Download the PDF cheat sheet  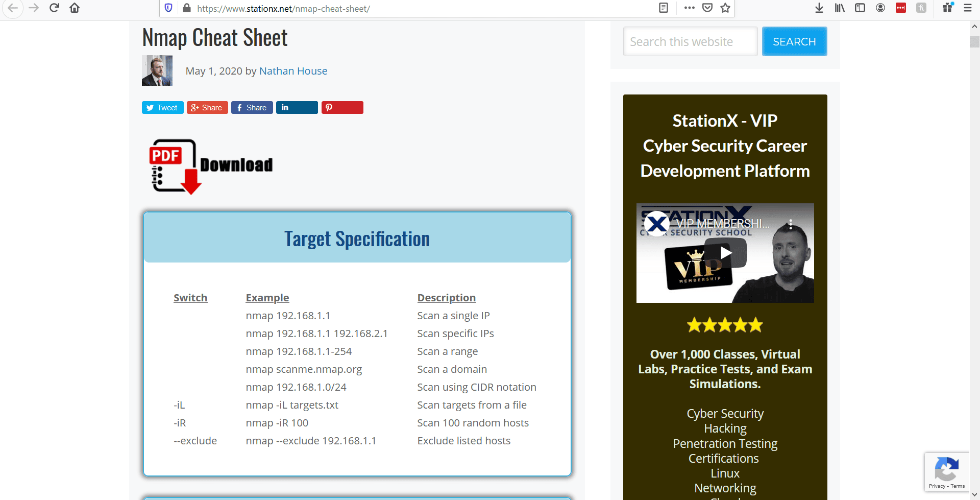point(211,166)
